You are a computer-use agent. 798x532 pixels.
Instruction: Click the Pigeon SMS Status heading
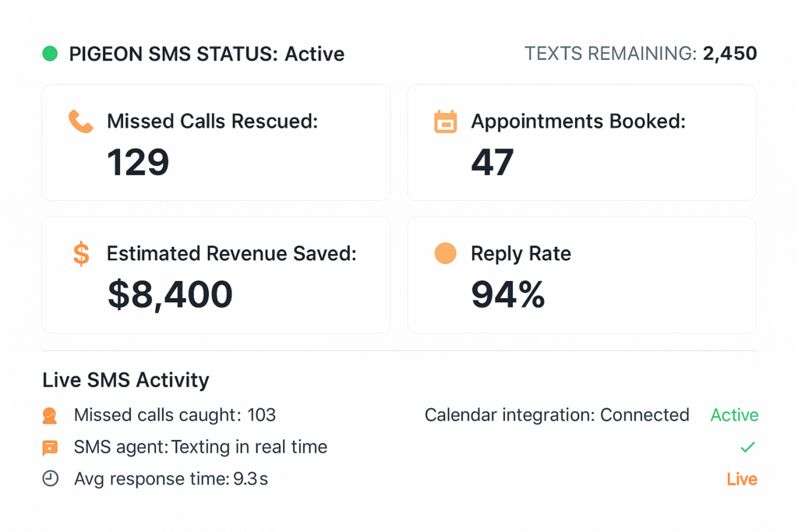[x=207, y=54]
